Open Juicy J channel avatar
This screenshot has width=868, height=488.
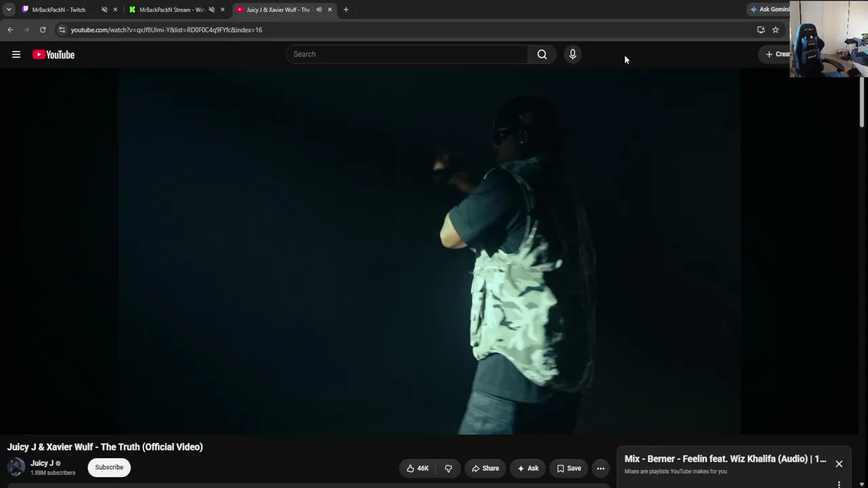(16, 467)
